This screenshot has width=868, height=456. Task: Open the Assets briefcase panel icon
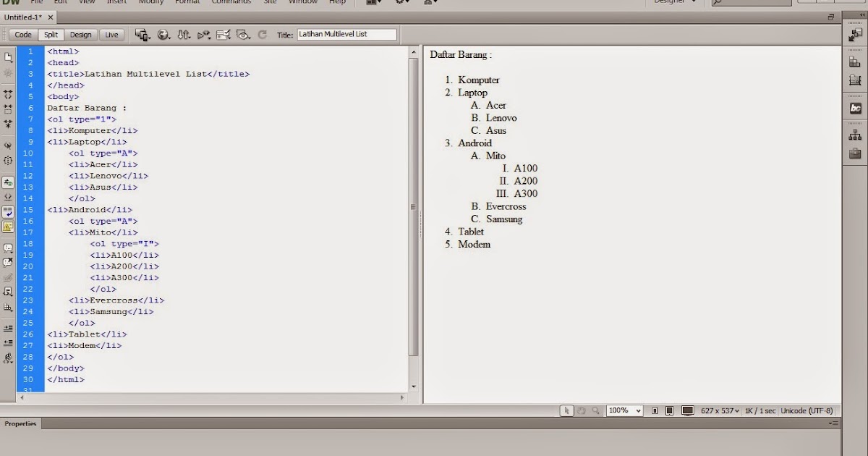[855, 153]
